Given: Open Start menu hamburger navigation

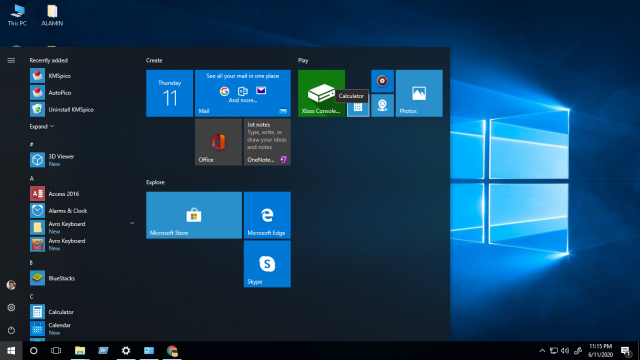Looking at the screenshot, I should tap(11, 60).
